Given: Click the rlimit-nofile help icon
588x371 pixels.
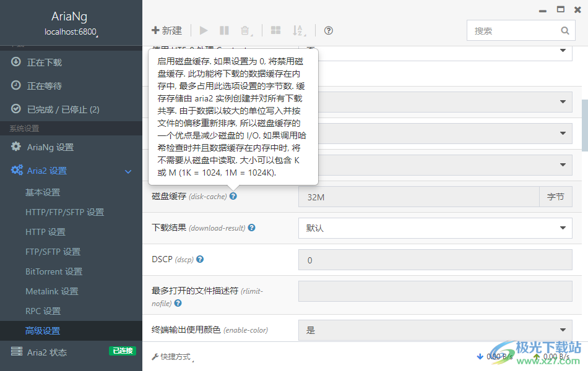Looking at the screenshot, I should click(178, 303).
